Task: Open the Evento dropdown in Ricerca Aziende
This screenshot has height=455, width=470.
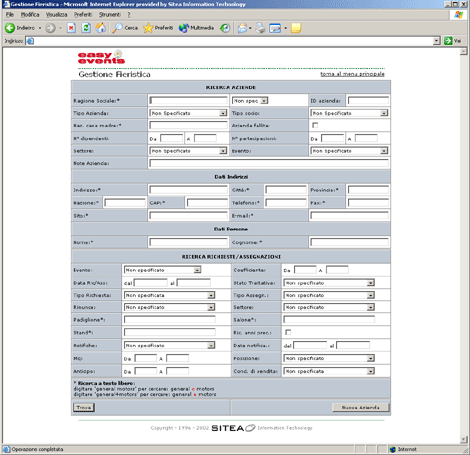Action: click(349, 151)
